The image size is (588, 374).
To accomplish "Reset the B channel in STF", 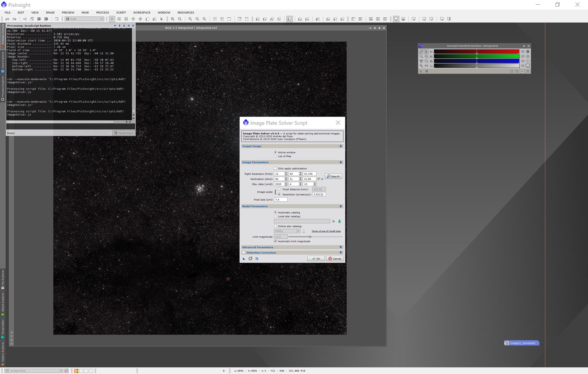I will coord(523,61).
